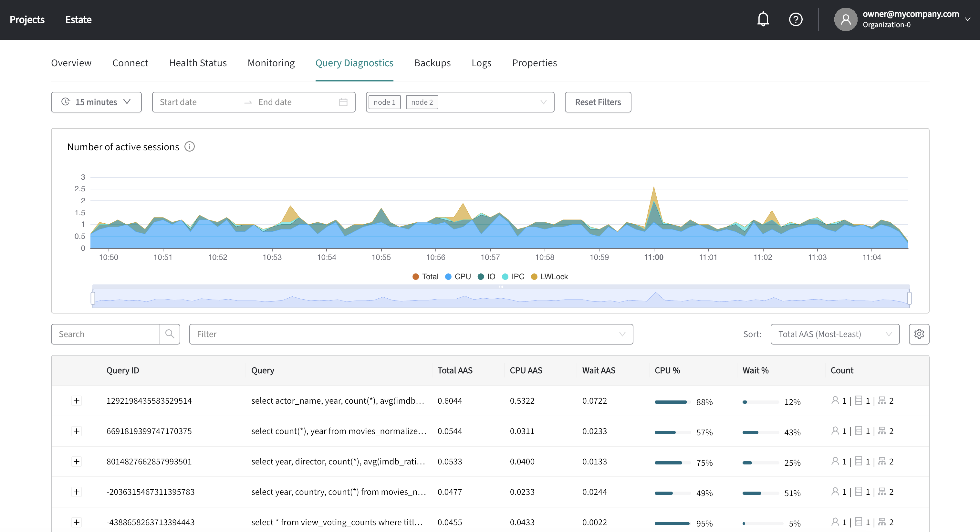Toggle CPU series in chart legend
The height and width of the screenshot is (532, 980).
[x=458, y=277]
